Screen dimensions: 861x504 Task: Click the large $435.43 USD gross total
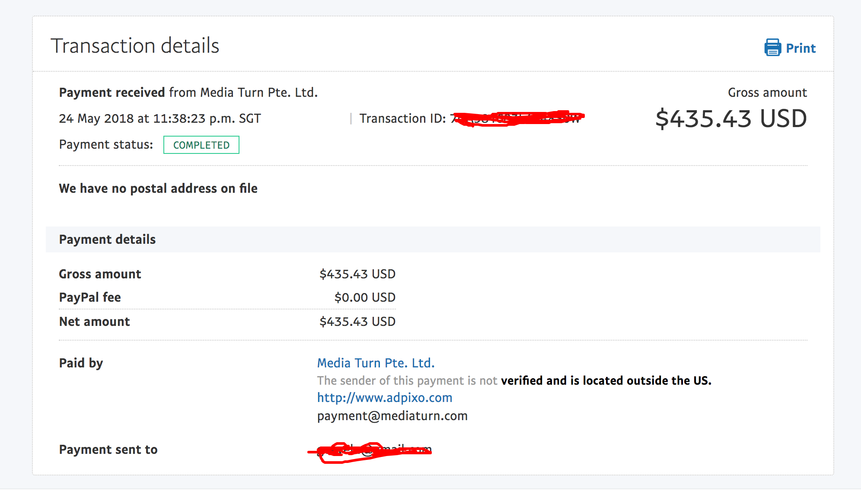point(730,119)
